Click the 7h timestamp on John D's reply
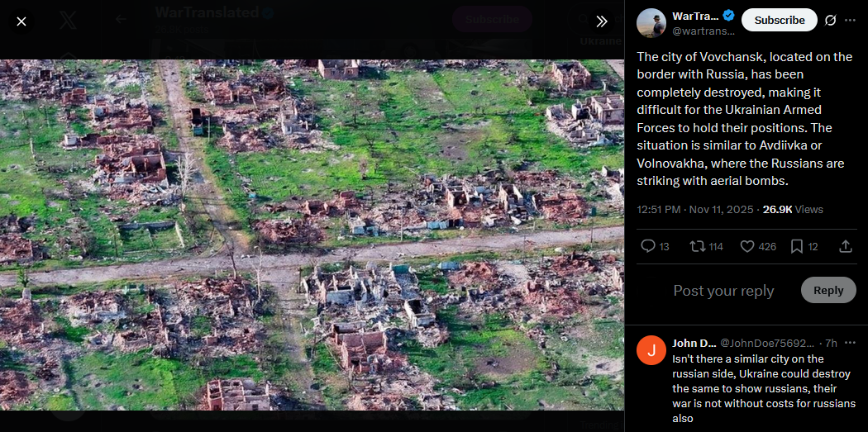This screenshot has height=432, width=868. point(831,344)
